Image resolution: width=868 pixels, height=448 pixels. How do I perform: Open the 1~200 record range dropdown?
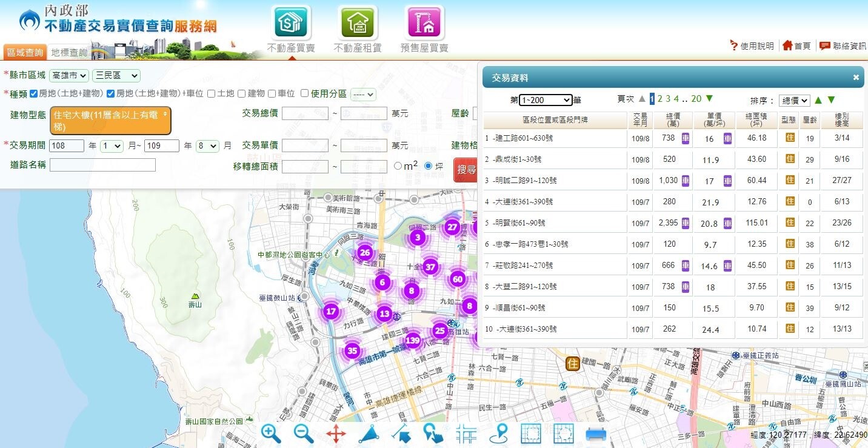coord(546,100)
